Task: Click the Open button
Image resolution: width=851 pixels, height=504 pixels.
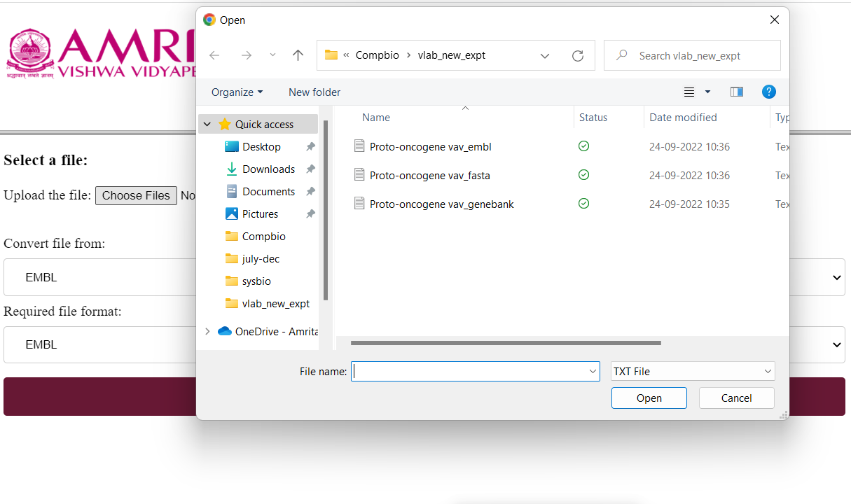Action: click(x=649, y=398)
